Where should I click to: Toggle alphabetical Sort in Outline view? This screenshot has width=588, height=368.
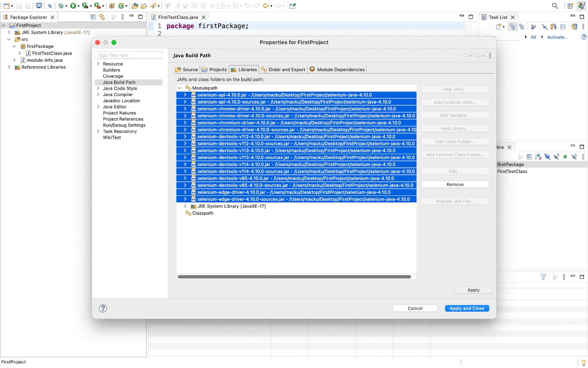(x=538, y=157)
